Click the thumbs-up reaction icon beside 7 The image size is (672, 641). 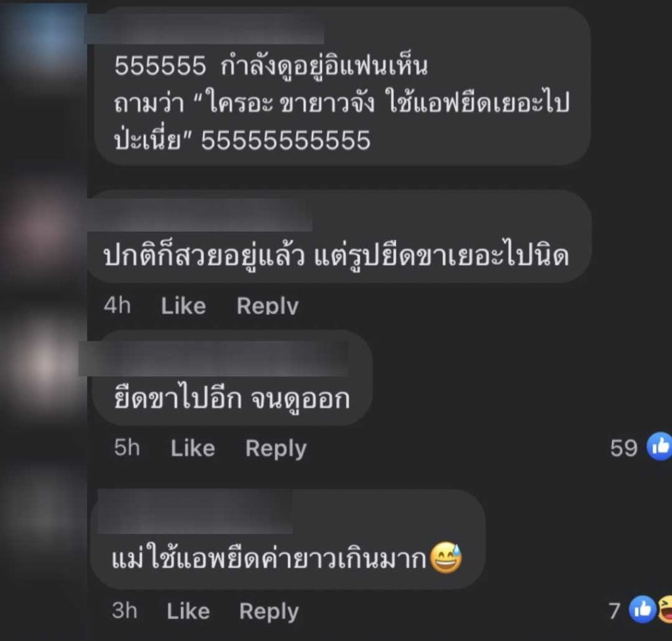[x=642, y=610]
